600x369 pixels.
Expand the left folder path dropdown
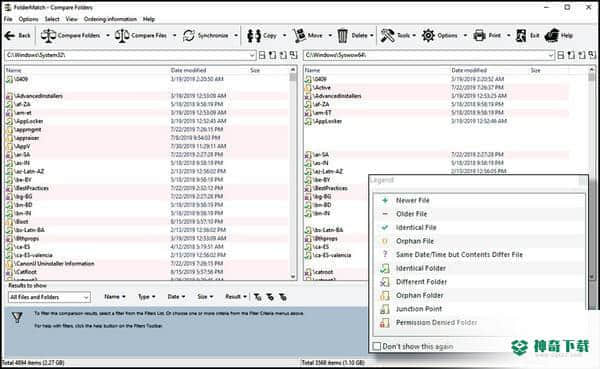coord(252,56)
